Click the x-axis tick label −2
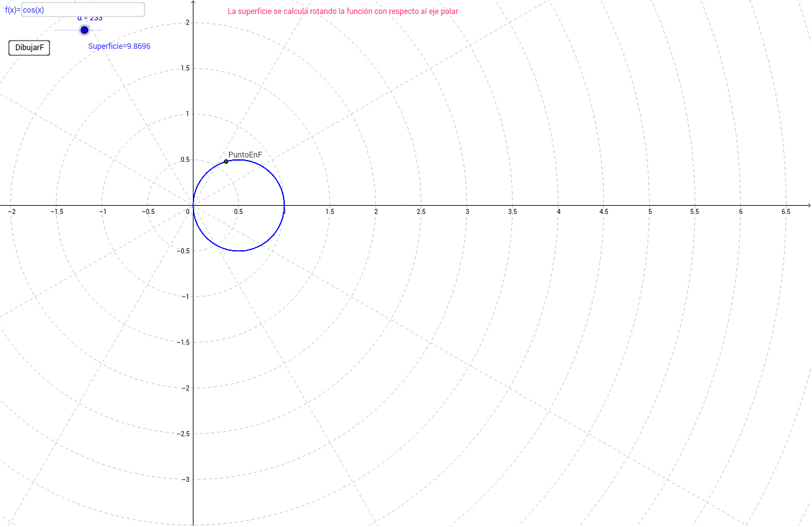Viewport: 812px width, 527px height. click(x=11, y=211)
